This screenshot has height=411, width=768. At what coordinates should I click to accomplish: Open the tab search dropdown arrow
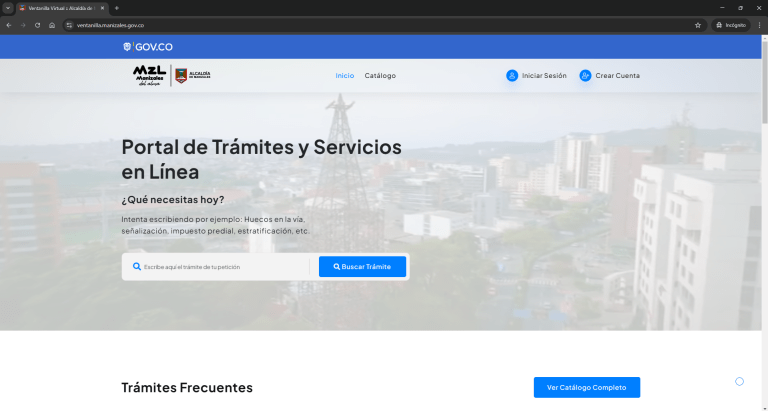click(x=8, y=8)
